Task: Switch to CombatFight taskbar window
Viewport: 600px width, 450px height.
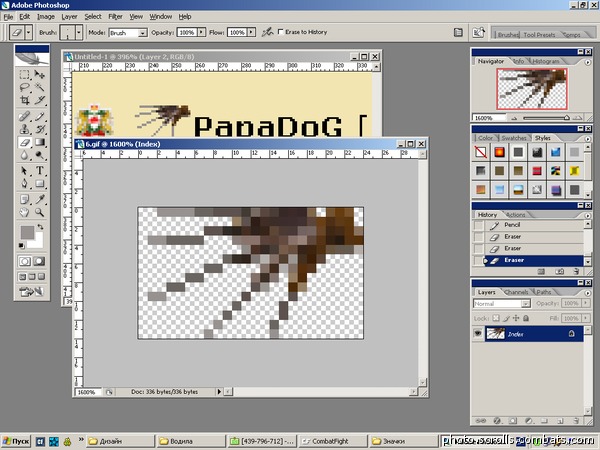Action: tap(332, 441)
